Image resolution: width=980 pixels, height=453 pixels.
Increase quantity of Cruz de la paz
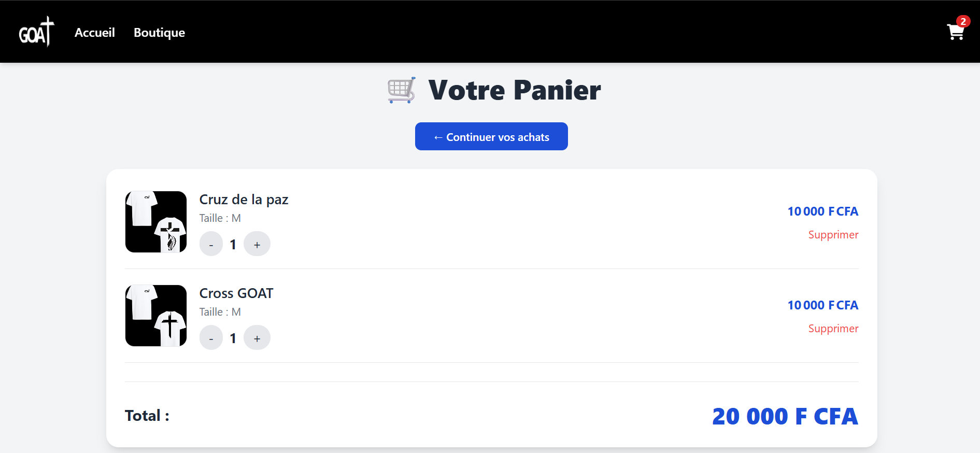tap(257, 244)
